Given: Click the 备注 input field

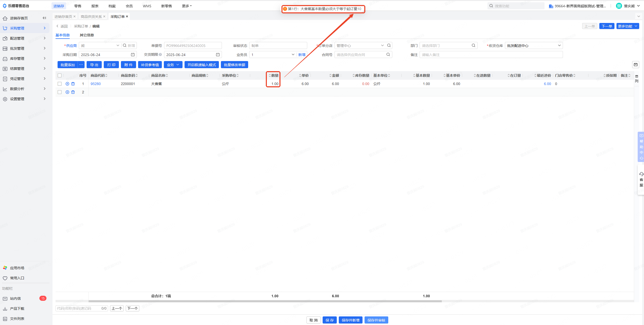Looking at the screenshot, I should 491,55.
